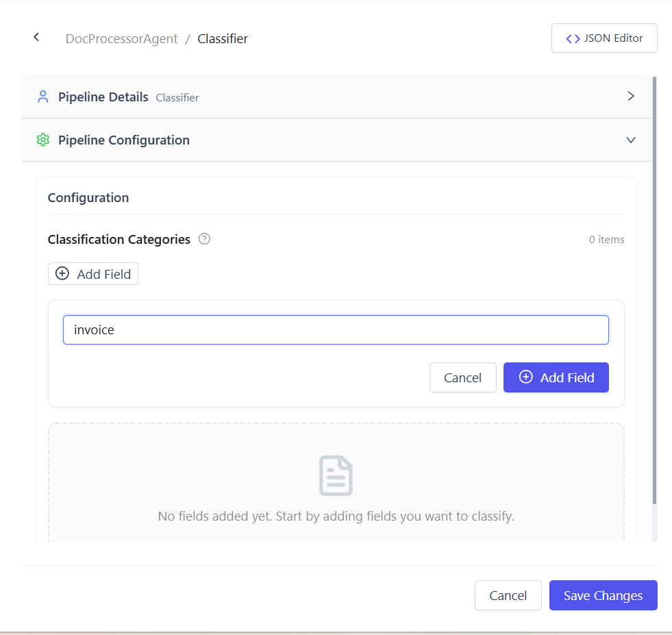Click the green Pipeline Configuration gear icon
672x635 pixels.
point(43,140)
